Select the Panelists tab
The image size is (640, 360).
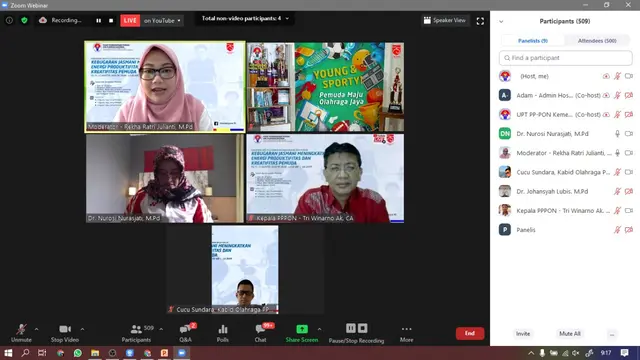pos(533,41)
